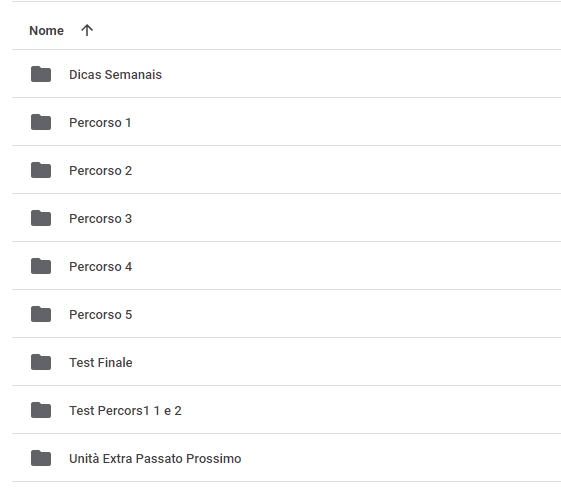Reverse sort order with the up arrow
561x501 pixels.
point(87,30)
